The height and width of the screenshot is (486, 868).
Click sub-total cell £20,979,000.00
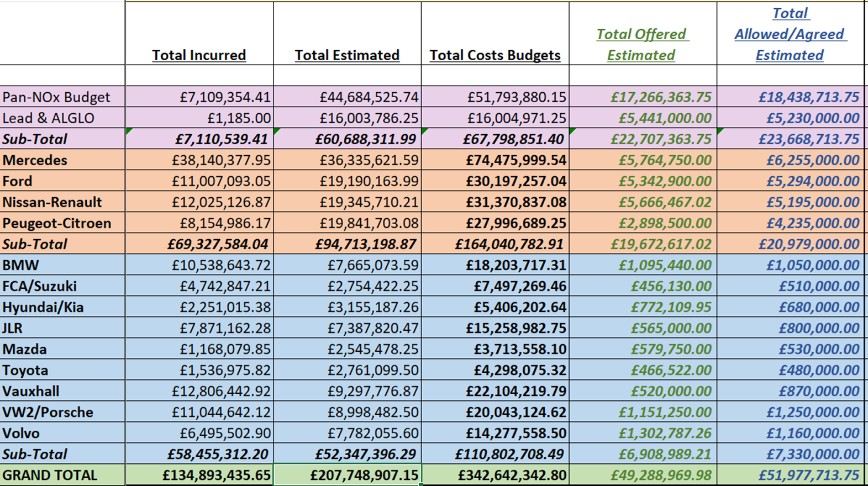coord(791,244)
